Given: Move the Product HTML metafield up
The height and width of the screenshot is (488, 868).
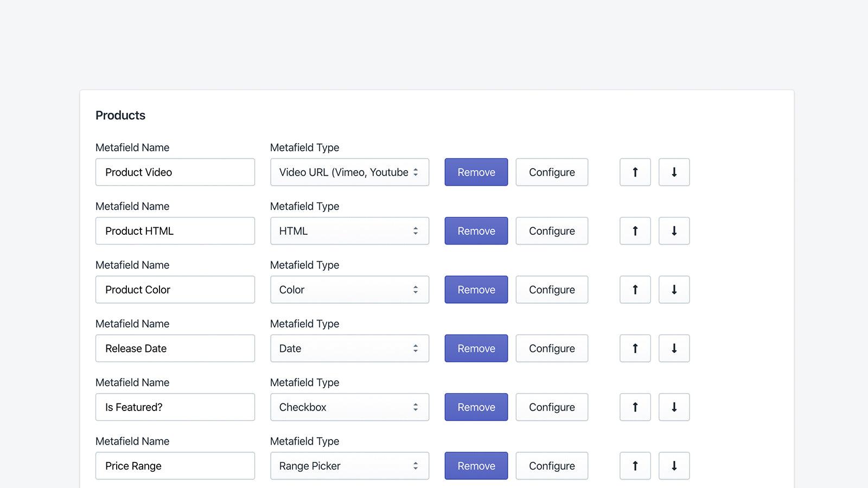Looking at the screenshot, I should click(635, 230).
